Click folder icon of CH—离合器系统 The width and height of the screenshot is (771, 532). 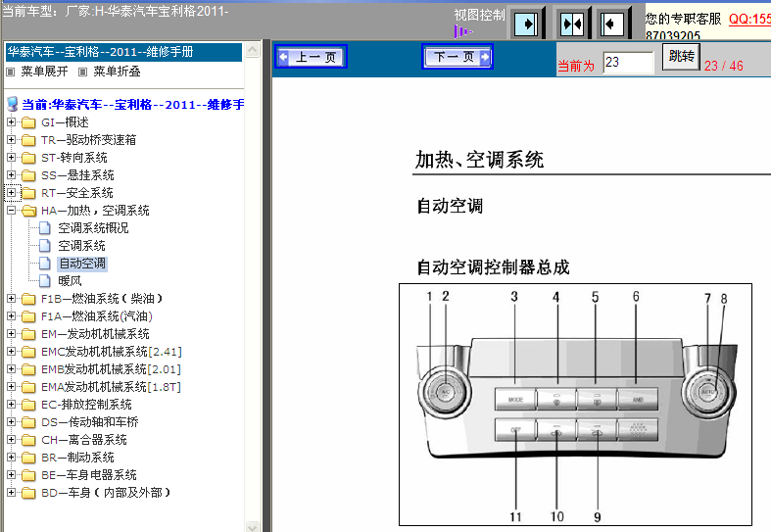(x=28, y=440)
